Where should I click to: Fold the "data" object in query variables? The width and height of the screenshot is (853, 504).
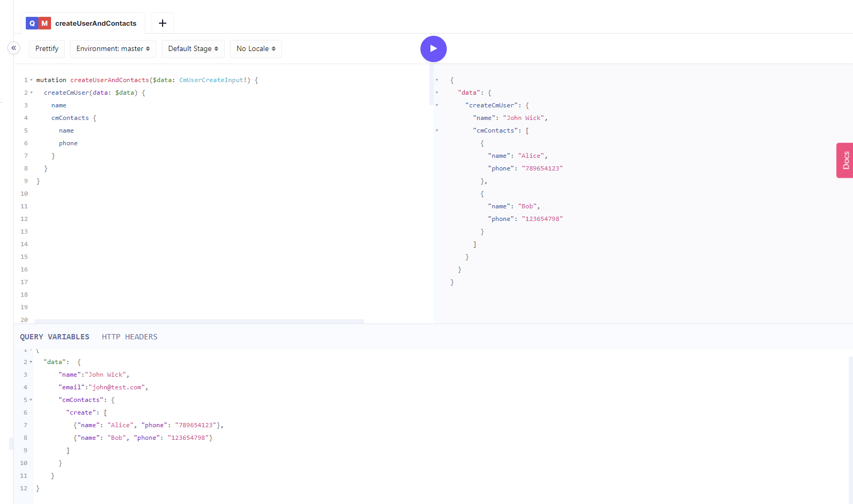tap(31, 362)
